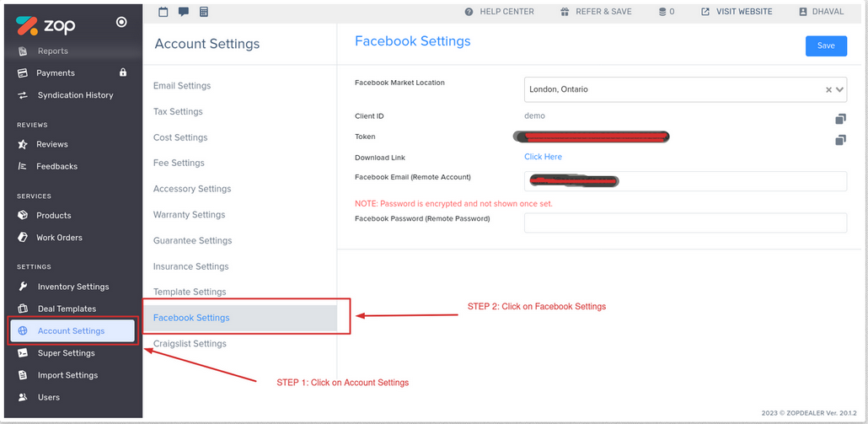Click the Reviews star icon
The image size is (868, 424).
tap(23, 144)
